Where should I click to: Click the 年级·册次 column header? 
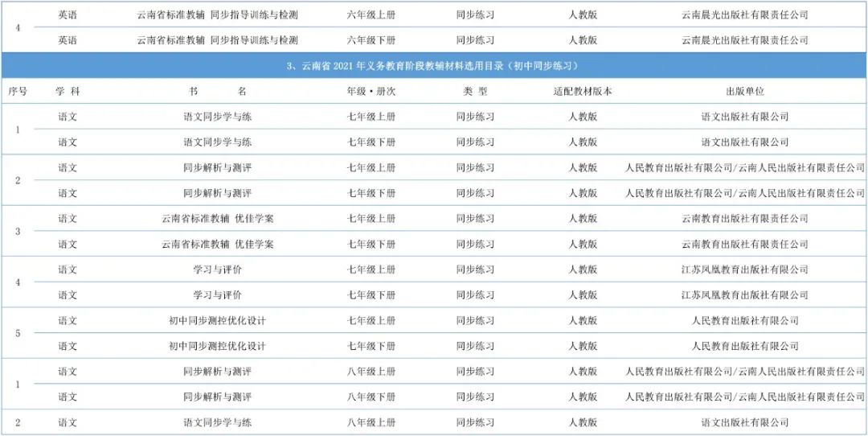click(371, 92)
